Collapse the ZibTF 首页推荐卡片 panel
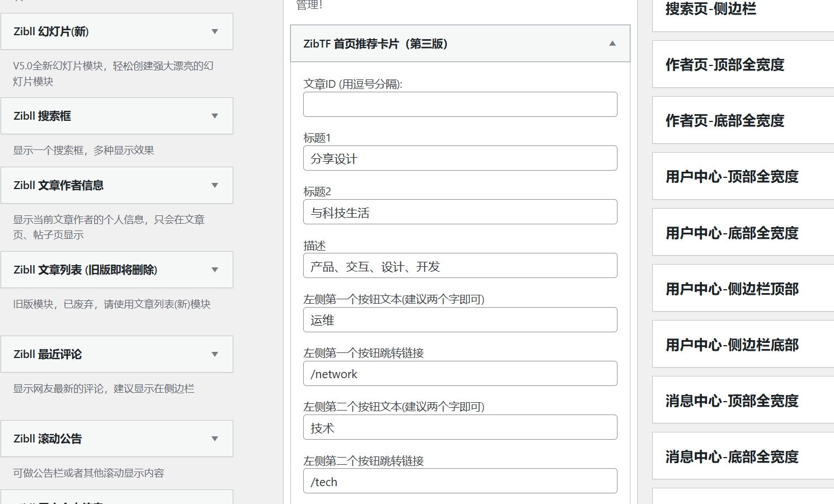The height and width of the screenshot is (504, 834). tap(612, 43)
